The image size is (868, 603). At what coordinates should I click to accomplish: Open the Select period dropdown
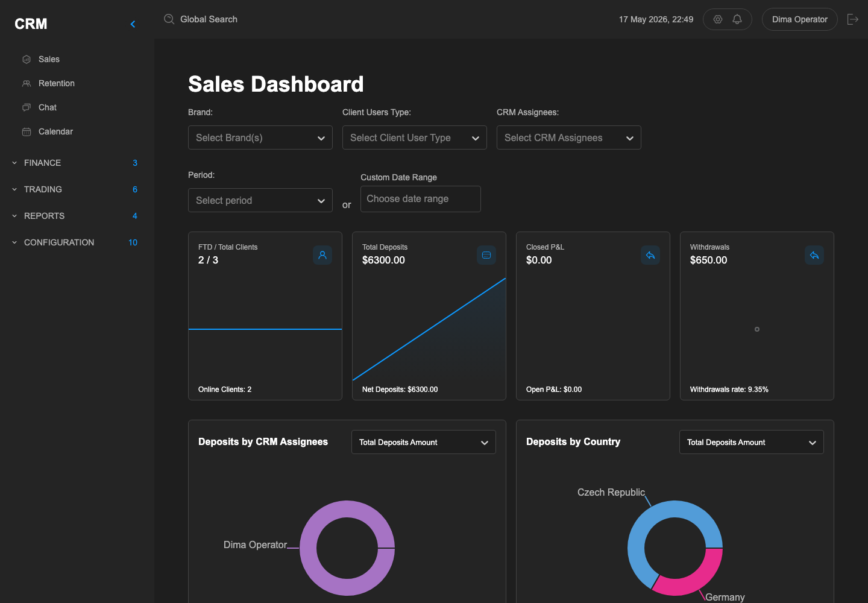pos(260,200)
